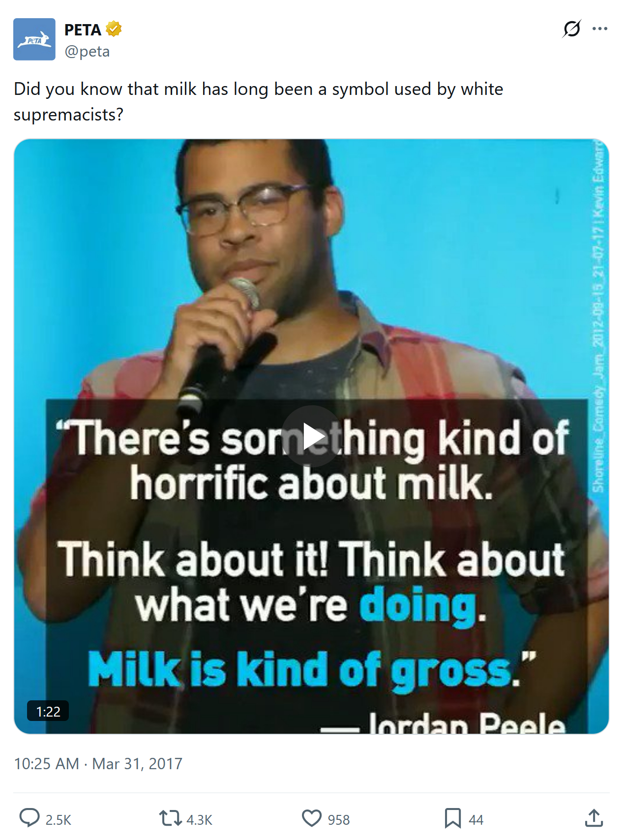Click the 1:22 video duration badge
The width and height of the screenshot is (625, 840).
(48, 711)
